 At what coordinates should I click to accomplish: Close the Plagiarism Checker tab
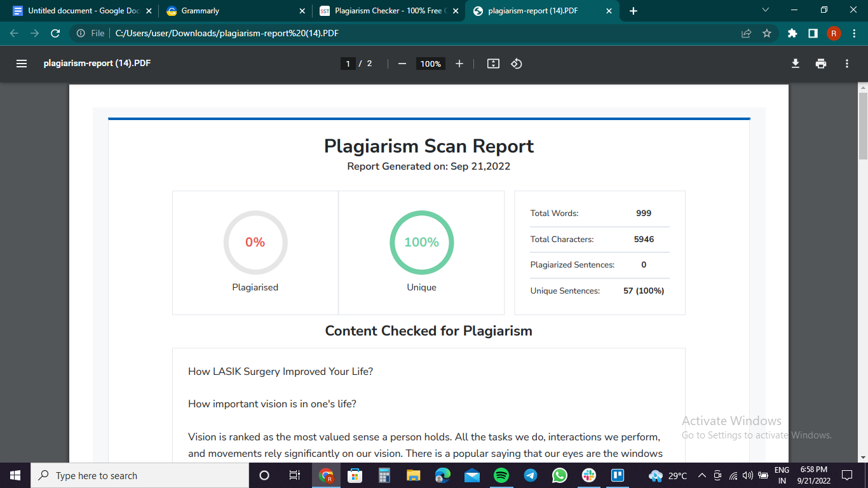tap(455, 11)
